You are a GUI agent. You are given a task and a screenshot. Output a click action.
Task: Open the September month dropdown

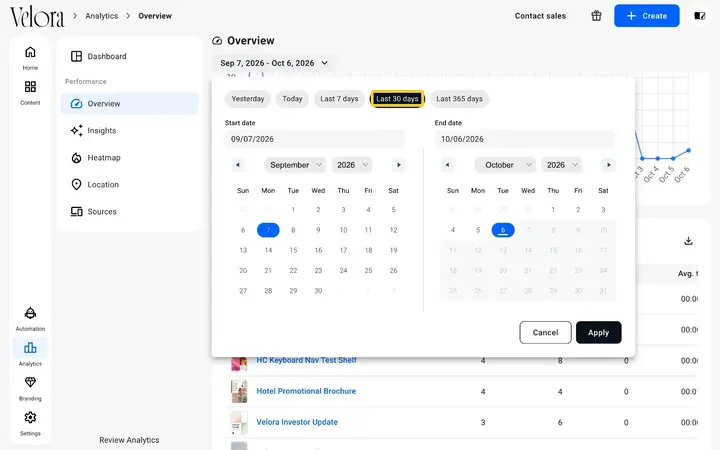pos(295,165)
